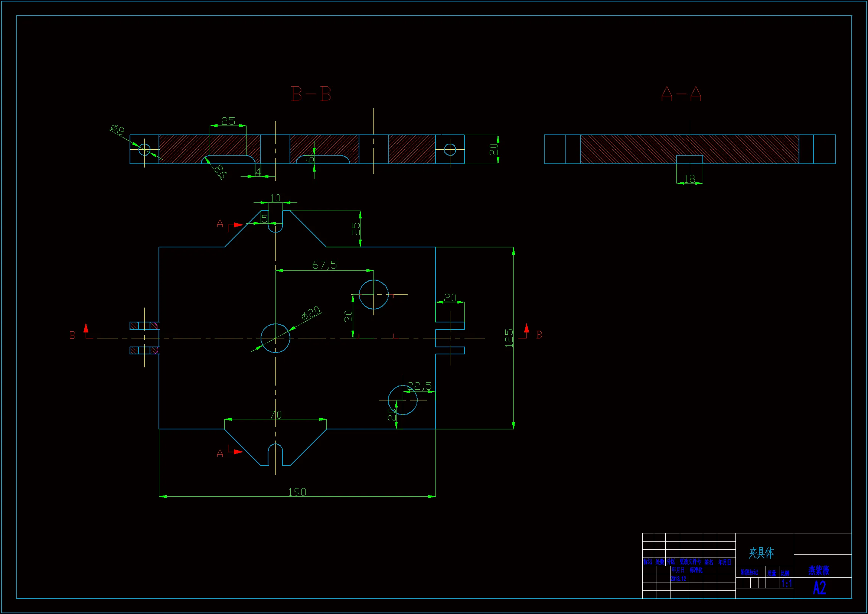This screenshot has width=868, height=614.
Task: Click the 2013.12 date in the title block
Action: coord(678,579)
